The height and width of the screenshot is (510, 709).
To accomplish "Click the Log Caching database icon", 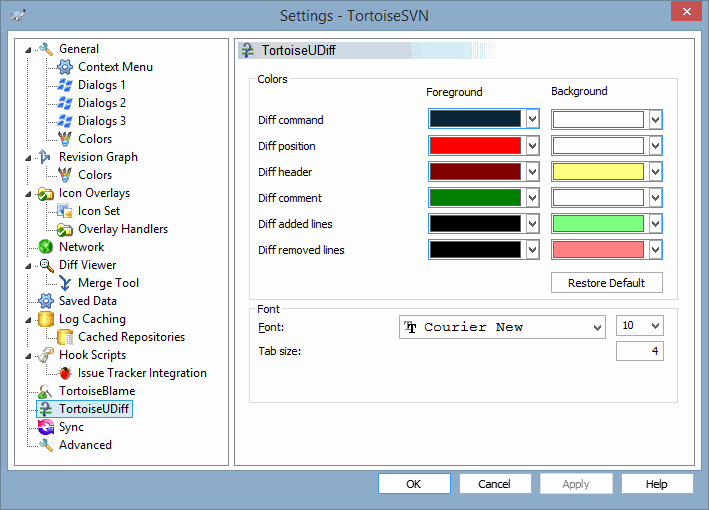I will point(46,319).
